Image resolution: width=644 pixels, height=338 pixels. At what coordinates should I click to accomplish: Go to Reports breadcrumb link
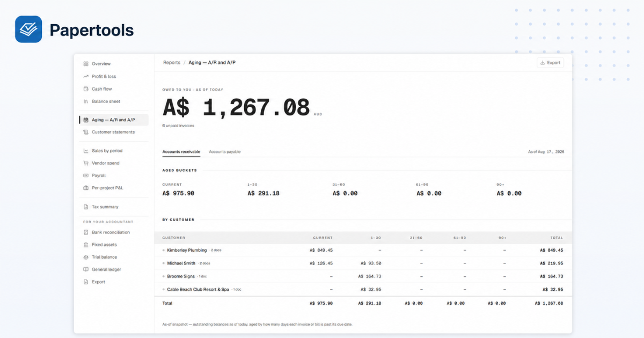click(x=172, y=63)
